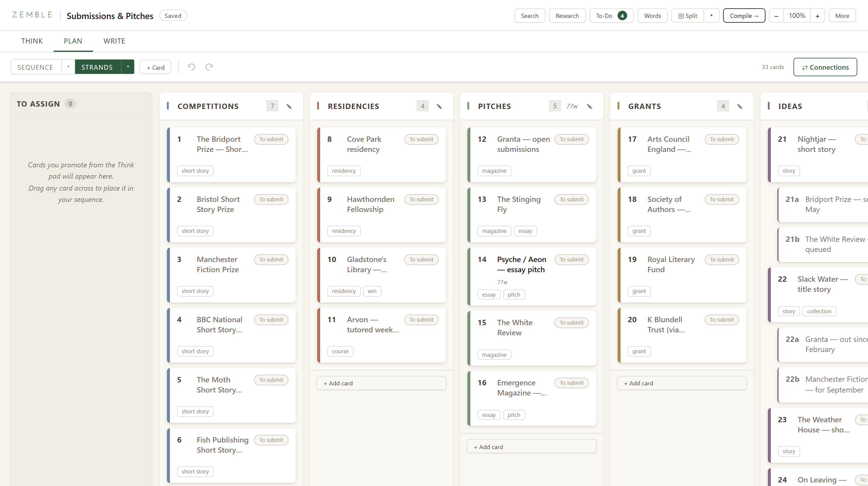This screenshot has width=868, height=486.
Task: Open the Think tab
Action: 32,41
